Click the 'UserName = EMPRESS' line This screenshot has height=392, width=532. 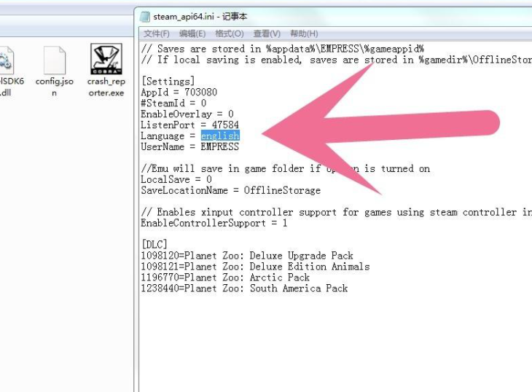click(x=189, y=146)
